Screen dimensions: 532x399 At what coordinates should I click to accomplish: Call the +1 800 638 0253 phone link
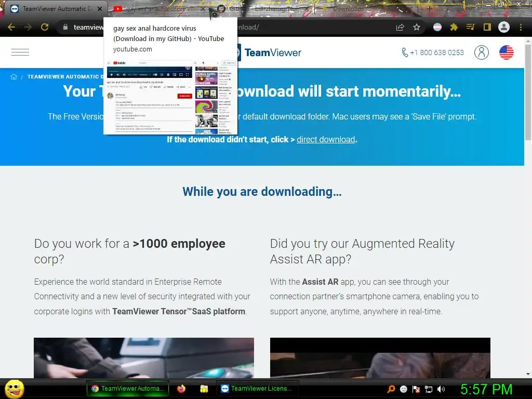coord(433,52)
